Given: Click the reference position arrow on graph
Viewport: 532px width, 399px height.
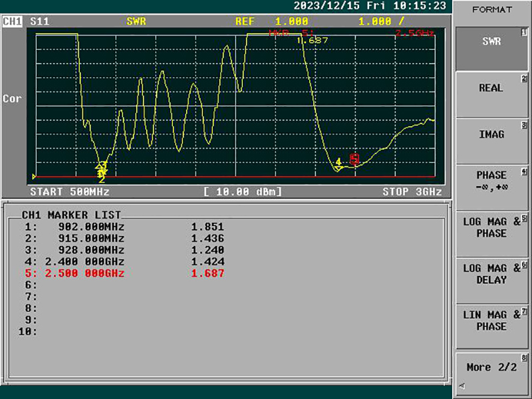Looking at the screenshot, I should (34, 176).
